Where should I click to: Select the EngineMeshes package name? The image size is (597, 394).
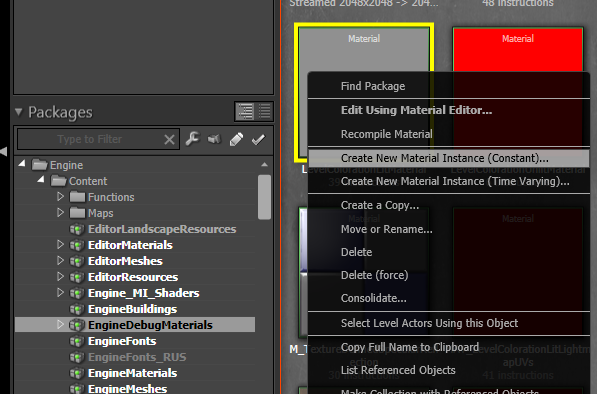pyautogui.click(x=128, y=389)
